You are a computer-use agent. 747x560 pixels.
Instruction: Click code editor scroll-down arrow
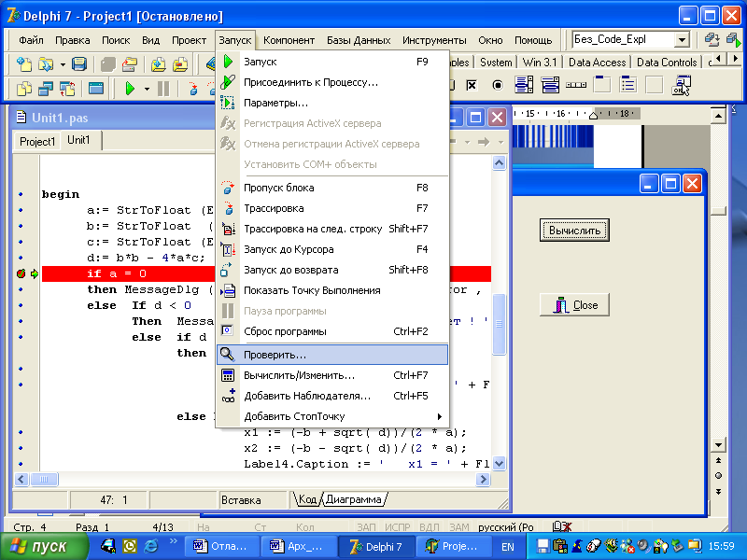[499, 463]
